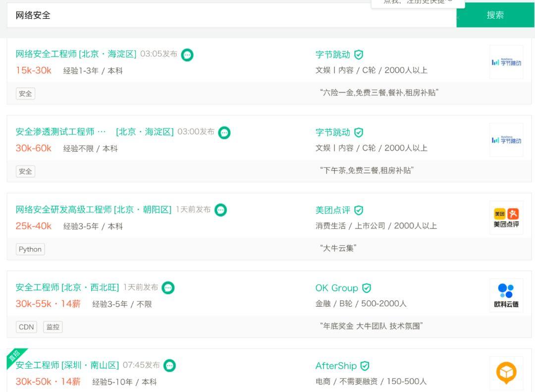Viewport: 535px width, 392px height.
Task: Open the 美团点评 company link
Action: 333,210
